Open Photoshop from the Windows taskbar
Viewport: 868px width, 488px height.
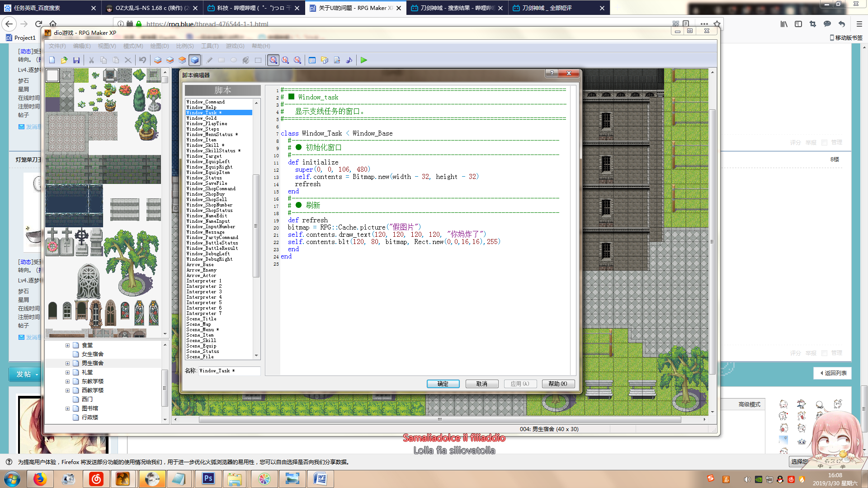click(x=208, y=479)
